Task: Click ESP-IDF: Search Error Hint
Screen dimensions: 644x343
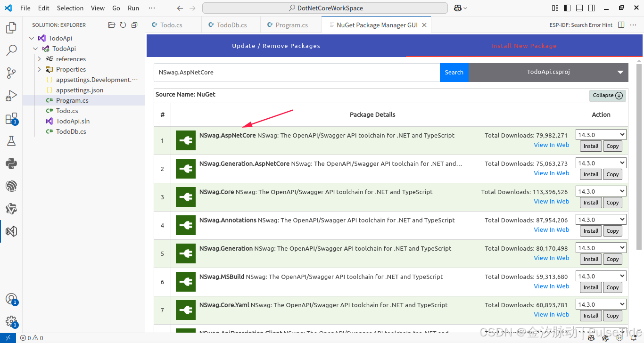Action: tap(581, 25)
